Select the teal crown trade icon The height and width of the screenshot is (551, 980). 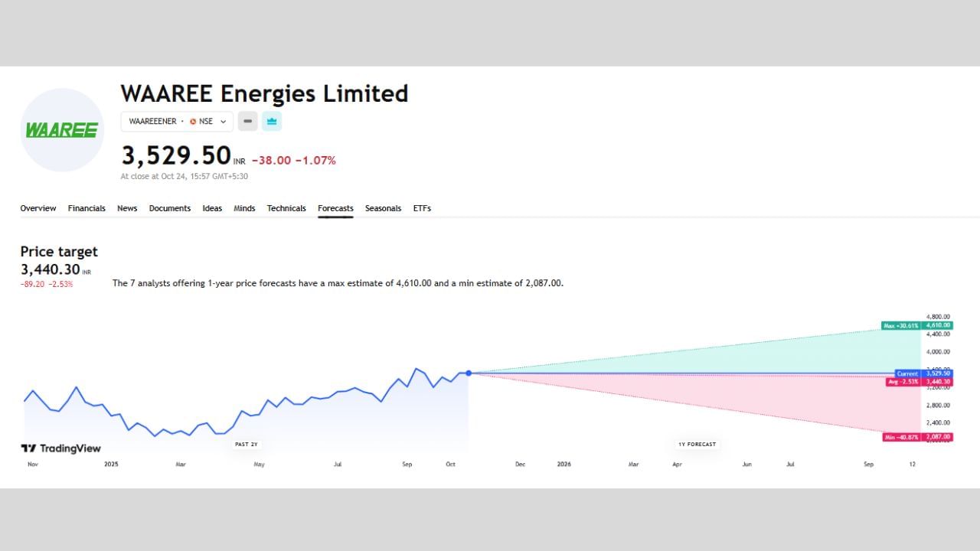[272, 121]
